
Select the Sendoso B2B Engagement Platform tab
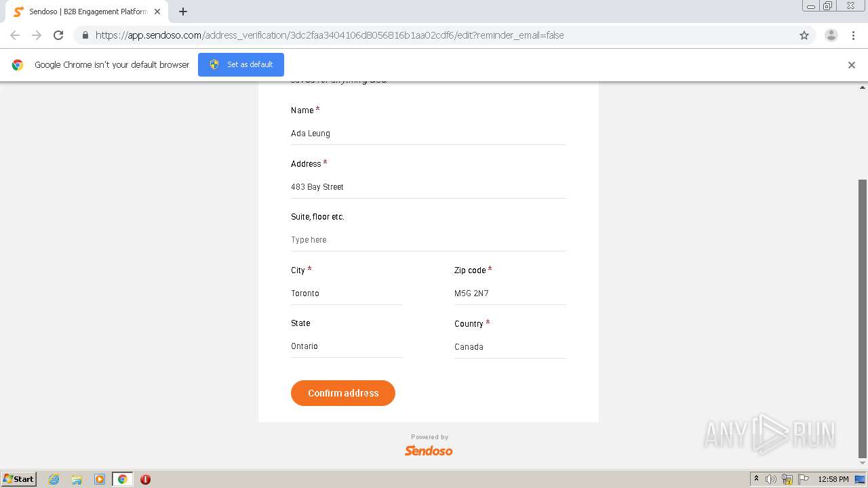click(x=87, y=12)
